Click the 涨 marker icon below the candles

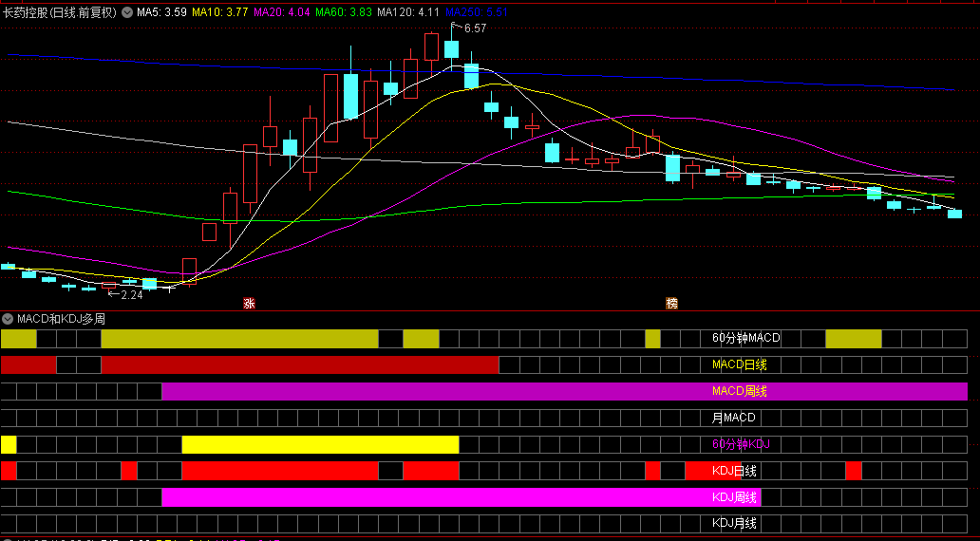click(x=249, y=304)
